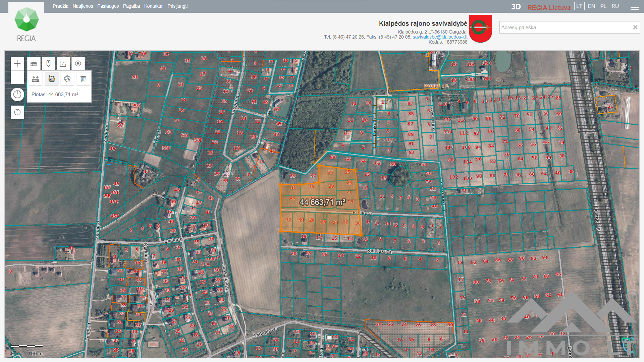Open the Pradžia menu item
Screen dimensions: 644x362
tap(60, 6)
